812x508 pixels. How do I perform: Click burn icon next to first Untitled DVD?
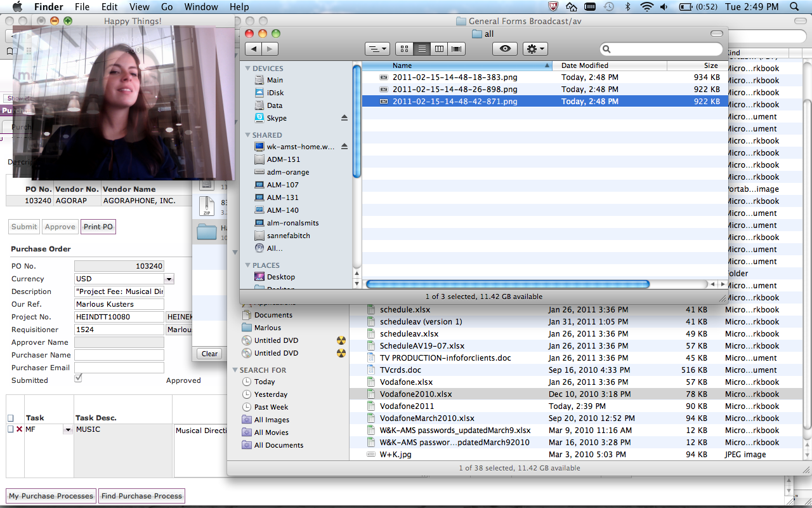point(341,340)
